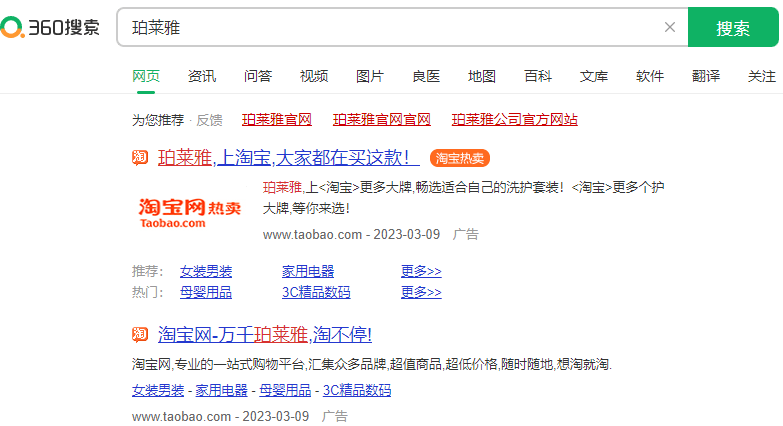
Task: Open the 翻译 tab
Action: click(706, 76)
